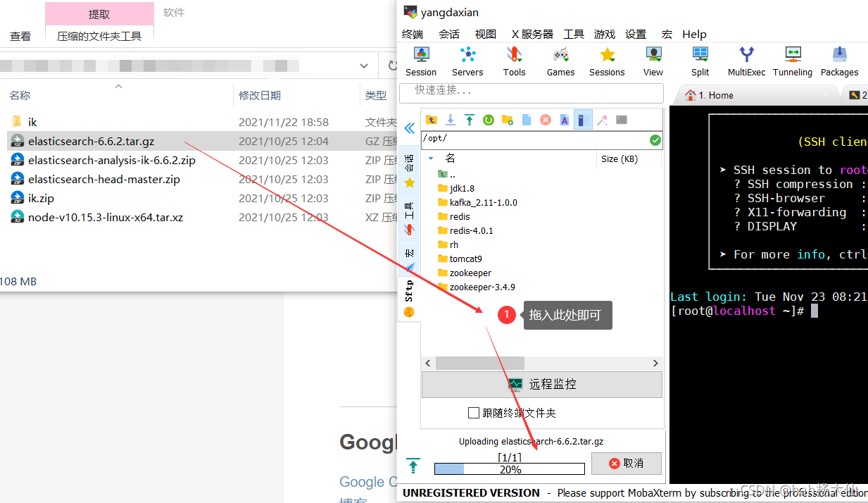Open the 工具 menu
868x503 pixels.
click(x=574, y=34)
